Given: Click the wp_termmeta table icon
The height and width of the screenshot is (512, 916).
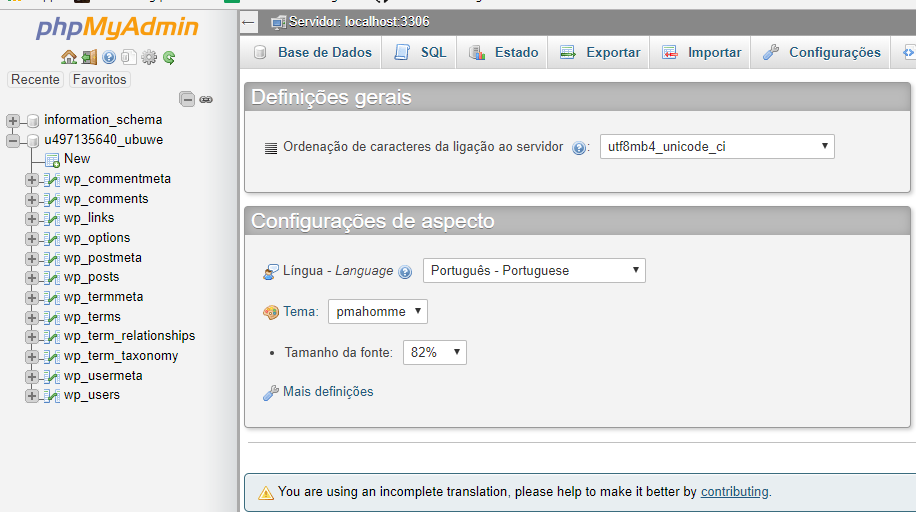Looking at the screenshot, I should coord(52,298).
